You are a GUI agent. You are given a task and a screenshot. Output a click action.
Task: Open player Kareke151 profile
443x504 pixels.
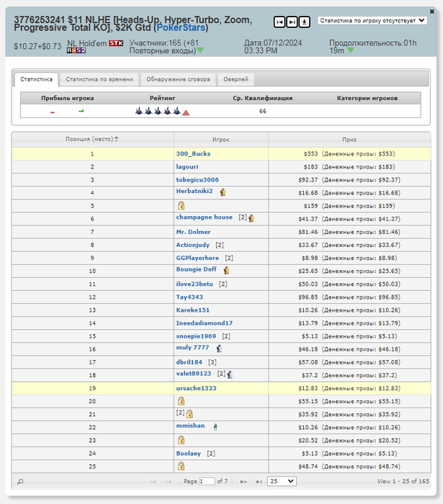192,310
